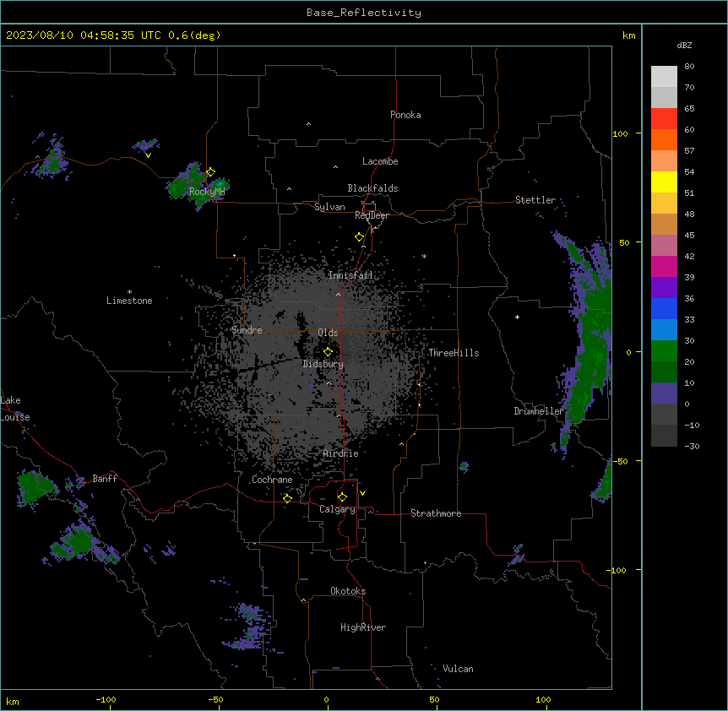Select the Sundre label

click(247, 330)
